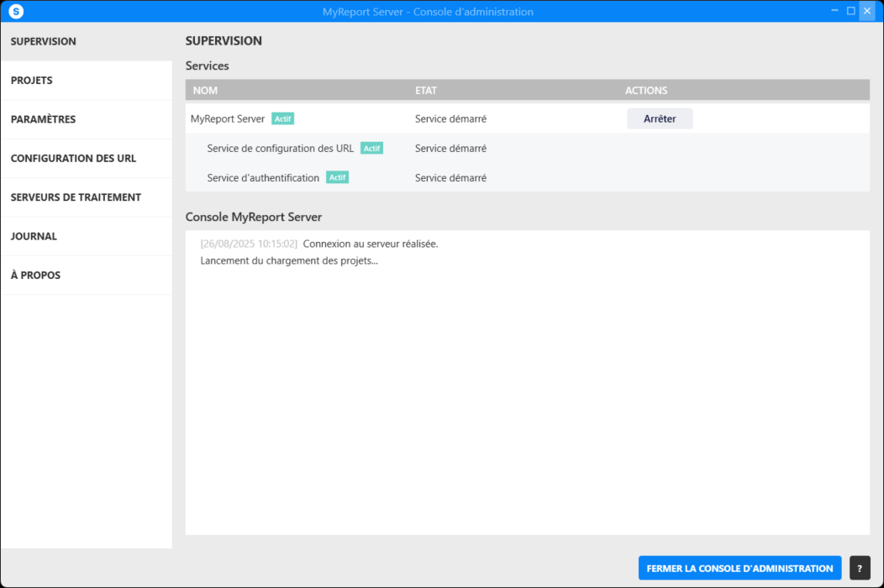Click the console log timestamp entry

pyautogui.click(x=249, y=244)
